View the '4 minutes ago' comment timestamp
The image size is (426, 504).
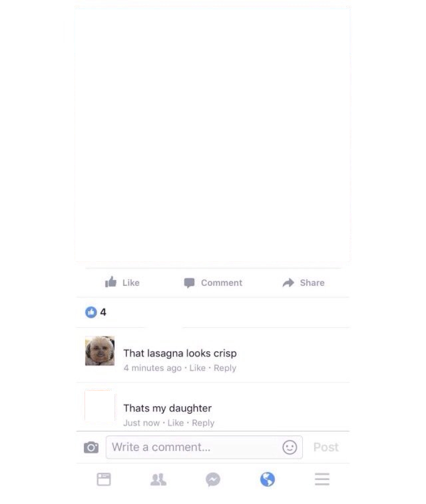(152, 368)
